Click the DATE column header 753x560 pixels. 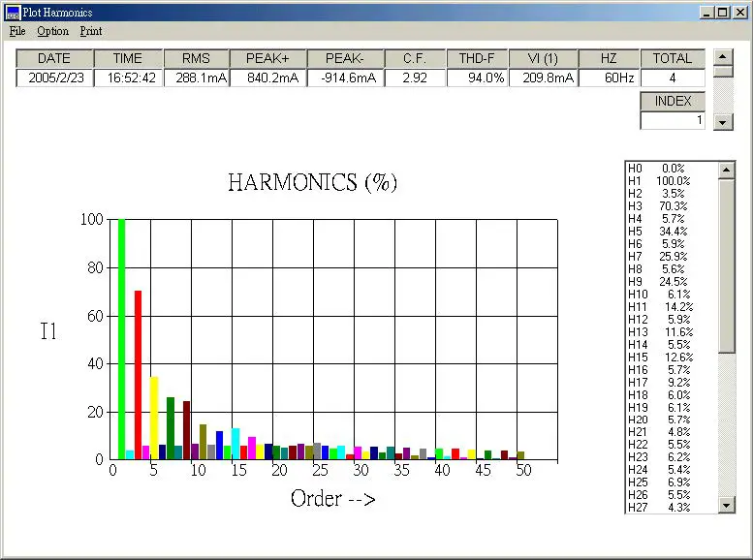click(54, 58)
